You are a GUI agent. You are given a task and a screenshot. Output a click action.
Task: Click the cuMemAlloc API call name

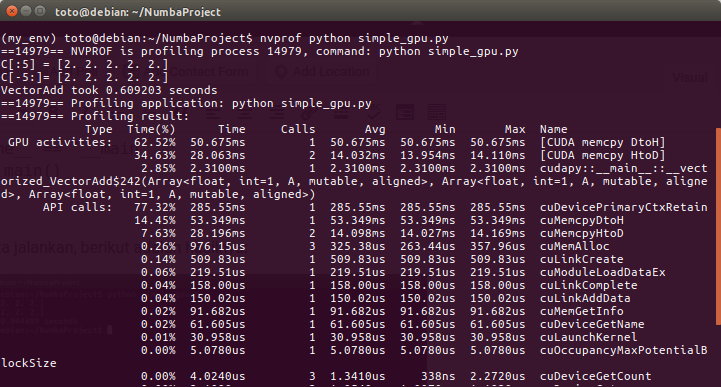point(575,246)
